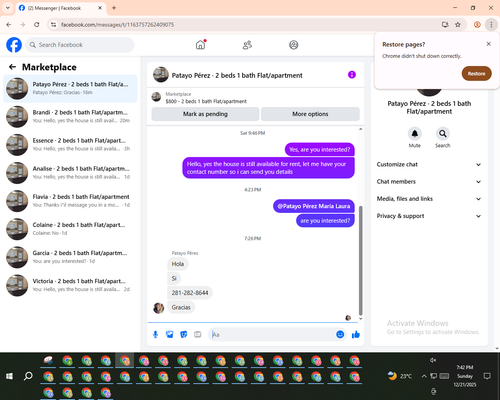Record a voice clip microphone icon
This screenshot has height=400, width=500.
click(155, 334)
